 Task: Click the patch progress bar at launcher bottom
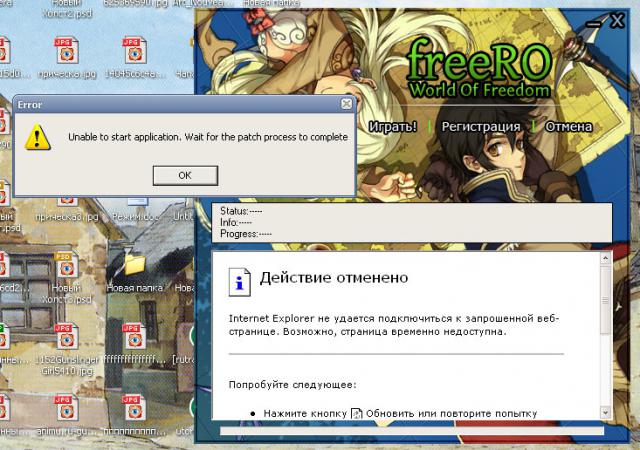click(x=412, y=431)
